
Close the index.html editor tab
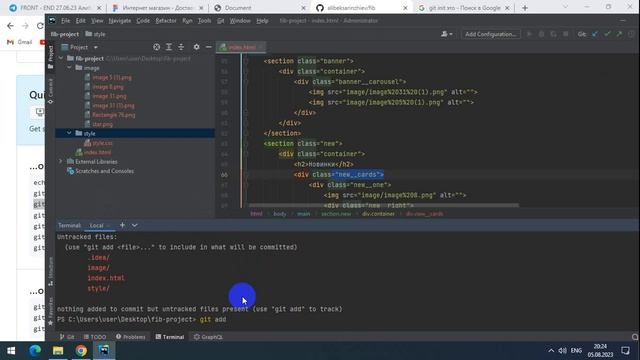click(261, 47)
